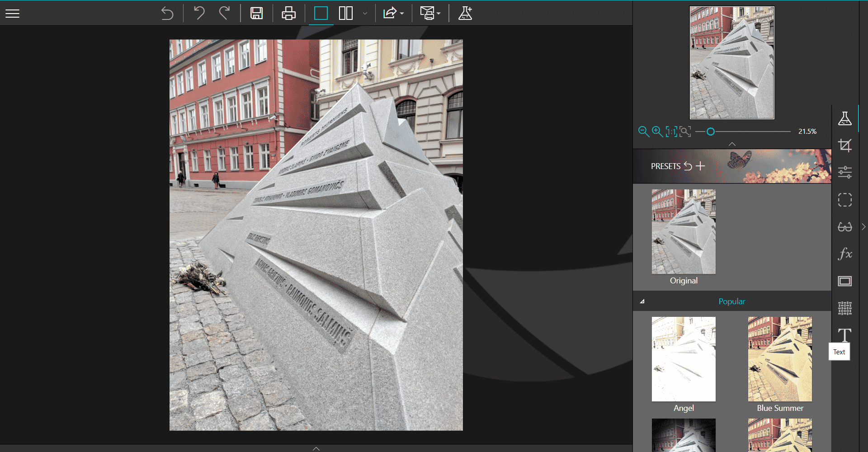Screen dimensions: 868x452
Task: Add a new preset with the plus icon
Action: pos(700,166)
